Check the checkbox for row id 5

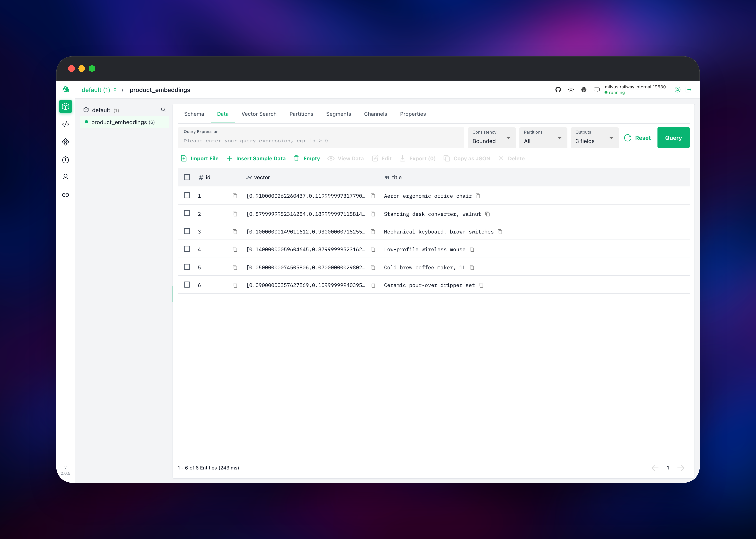187,267
